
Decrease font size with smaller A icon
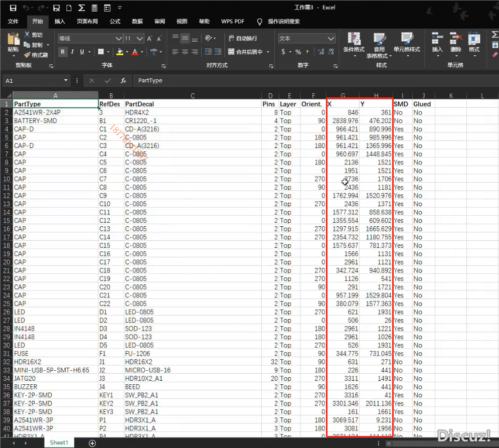tap(159, 39)
